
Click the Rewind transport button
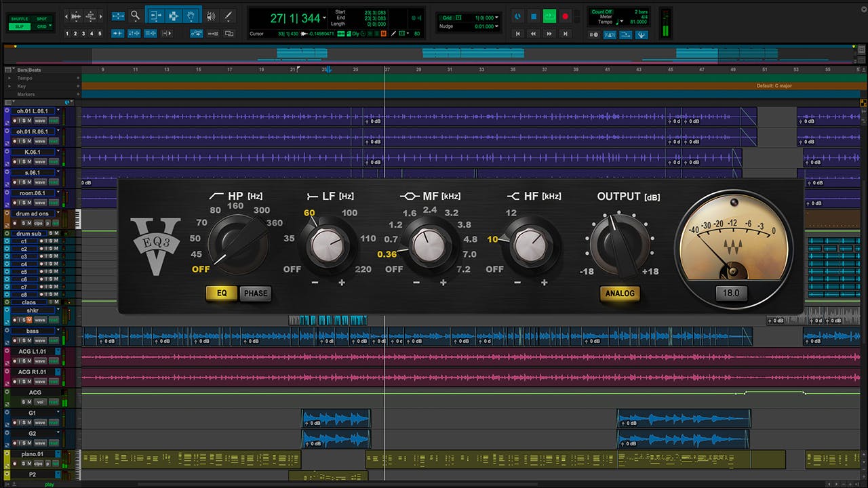coord(534,33)
